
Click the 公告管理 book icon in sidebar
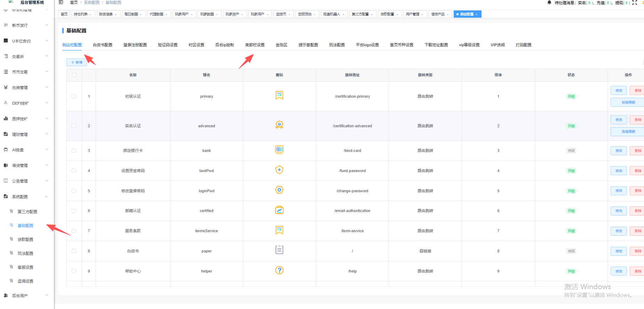click(x=6, y=181)
